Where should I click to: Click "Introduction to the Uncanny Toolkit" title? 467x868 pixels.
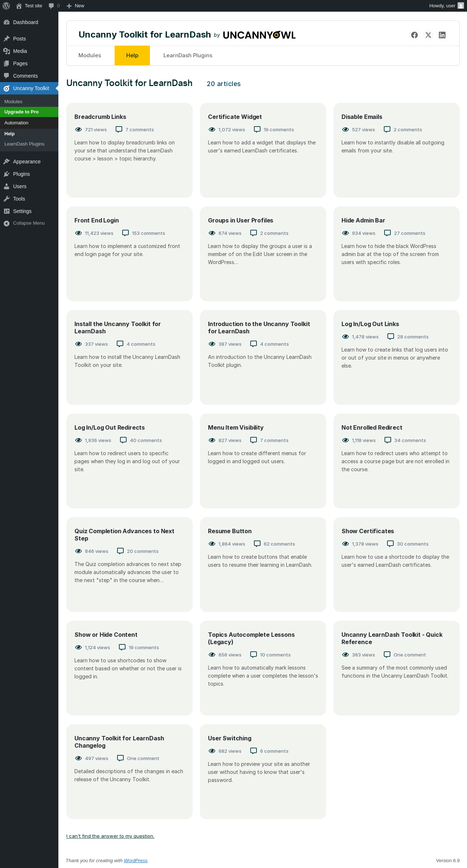(259, 328)
